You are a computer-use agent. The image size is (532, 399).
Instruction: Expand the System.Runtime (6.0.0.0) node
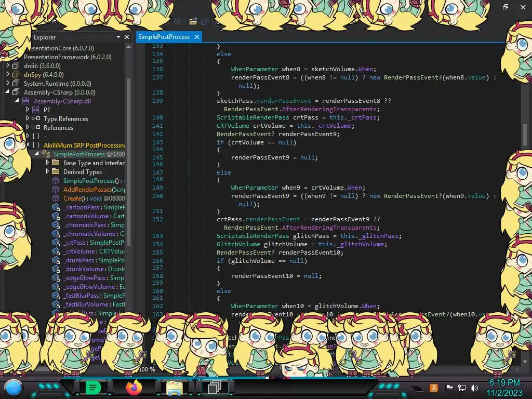point(8,83)
